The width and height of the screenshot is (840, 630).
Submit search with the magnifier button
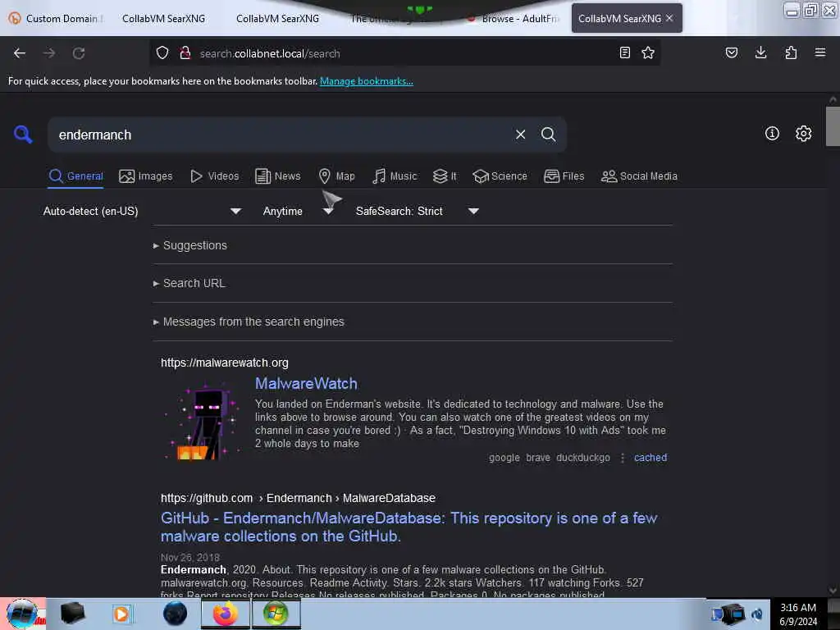[x=548, y=135]
